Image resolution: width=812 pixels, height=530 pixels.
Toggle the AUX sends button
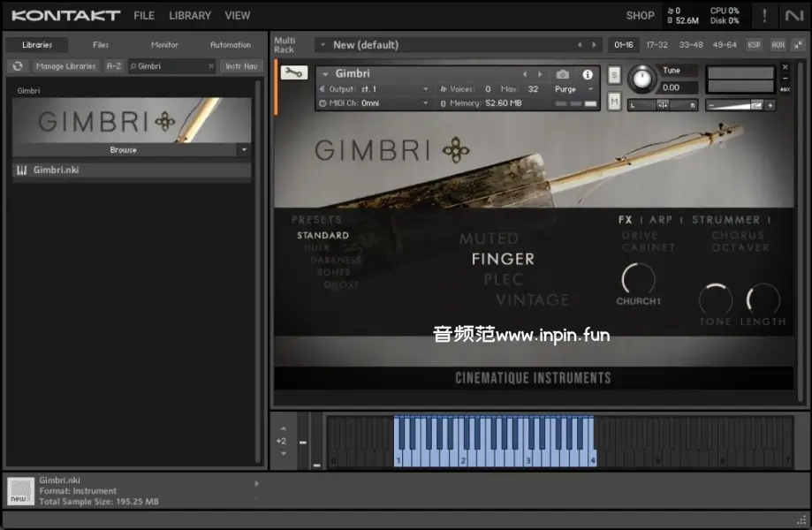[x=778, y=45]
